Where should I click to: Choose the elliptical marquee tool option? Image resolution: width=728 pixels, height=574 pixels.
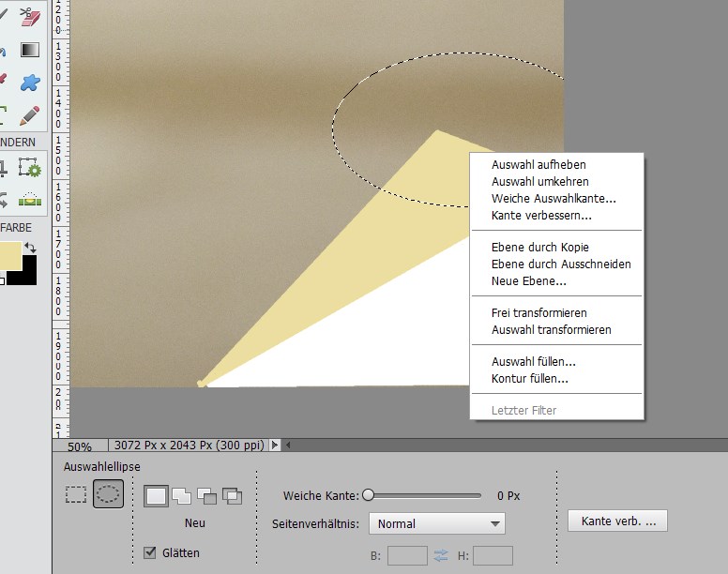pos(108,494)
